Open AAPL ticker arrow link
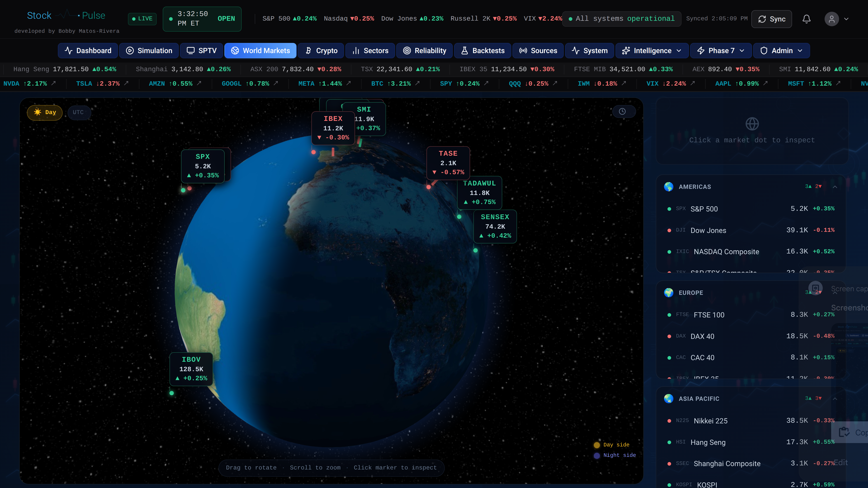Viewport: 868px width, 488px height. click(x=765, y=83)
